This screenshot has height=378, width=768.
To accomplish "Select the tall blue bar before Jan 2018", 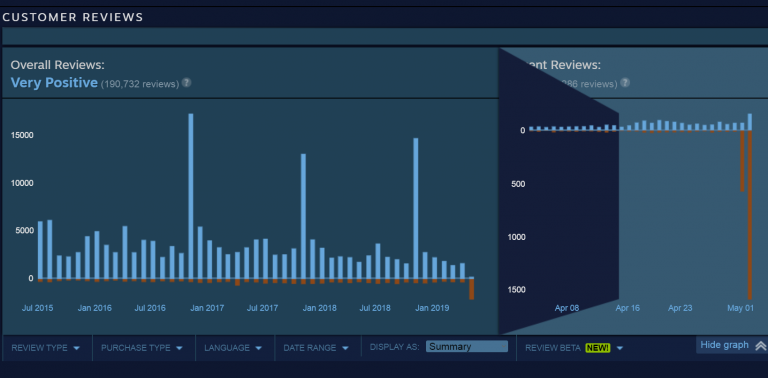I will (x=303, y=216).
